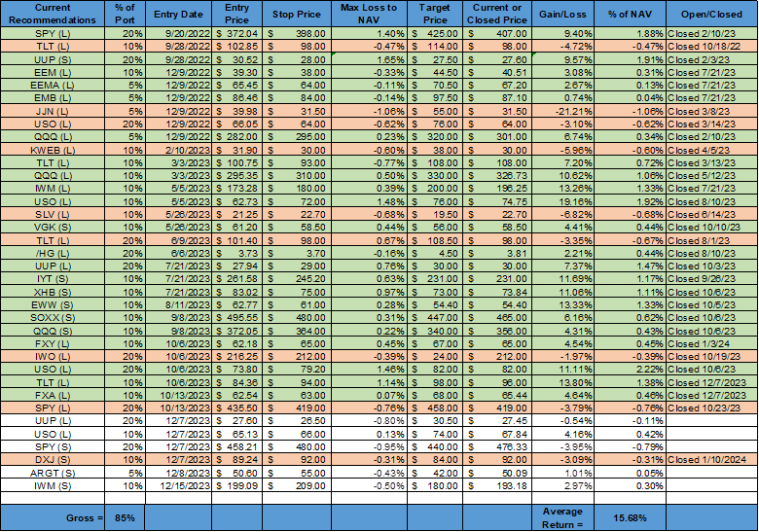Click the 'Closed 1/3/24' status cell
Screen dimensions: 759x532
tap(711, 344)
